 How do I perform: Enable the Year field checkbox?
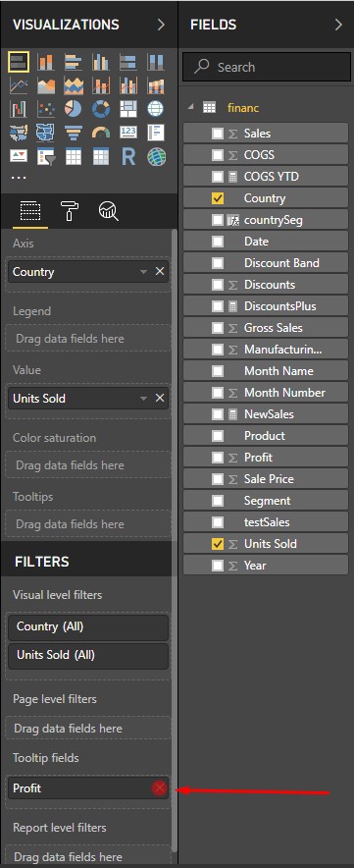pyautogui.click(x=218, y=566)
